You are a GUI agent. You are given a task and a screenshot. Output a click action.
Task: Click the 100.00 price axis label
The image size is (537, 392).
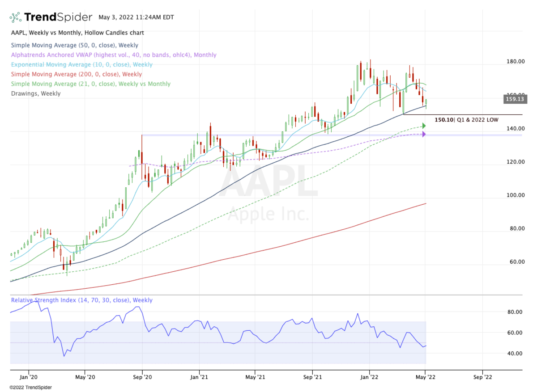516,195
